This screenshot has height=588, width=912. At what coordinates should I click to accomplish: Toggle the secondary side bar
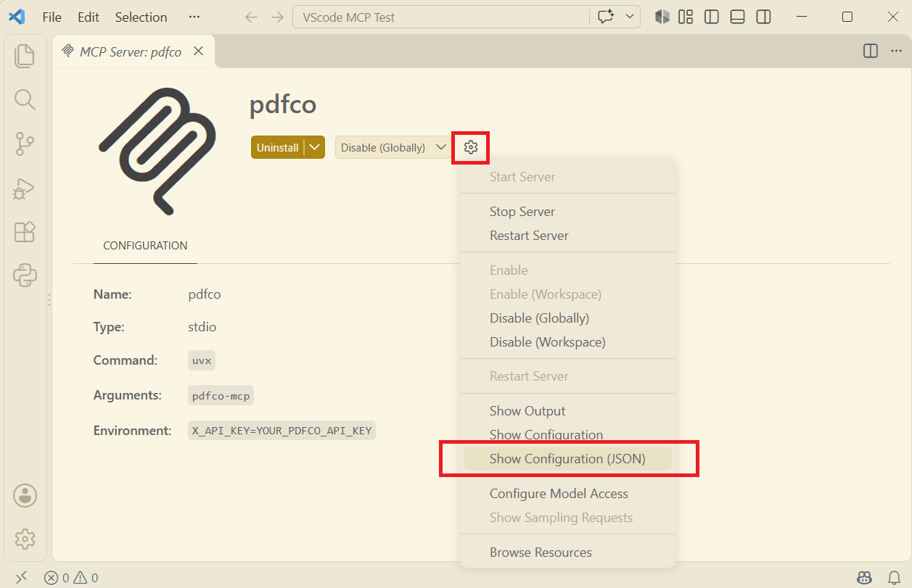[x=763, y=17]
